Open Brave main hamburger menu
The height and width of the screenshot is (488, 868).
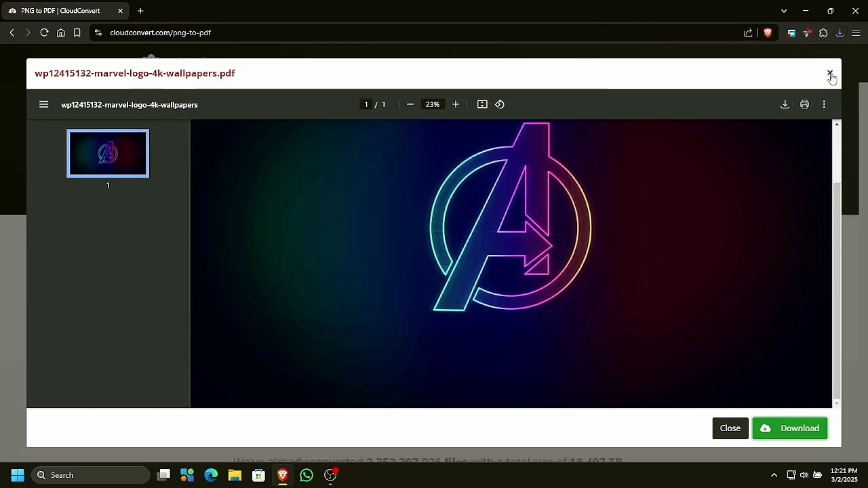[856, 33]
